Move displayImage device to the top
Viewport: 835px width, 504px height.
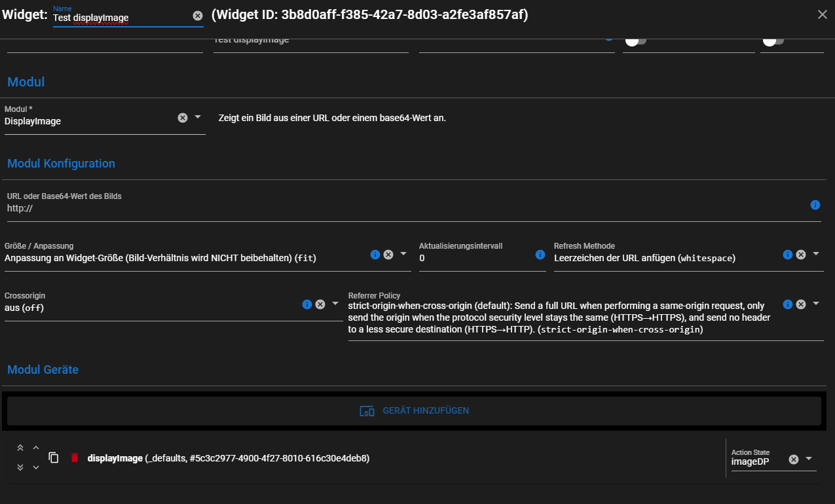tap(20, 448)
